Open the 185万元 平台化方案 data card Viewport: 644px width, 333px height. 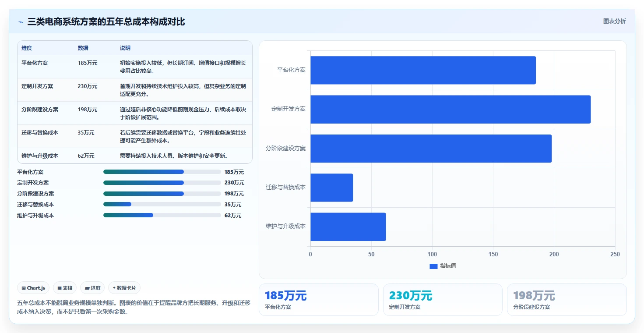[319, 300]
